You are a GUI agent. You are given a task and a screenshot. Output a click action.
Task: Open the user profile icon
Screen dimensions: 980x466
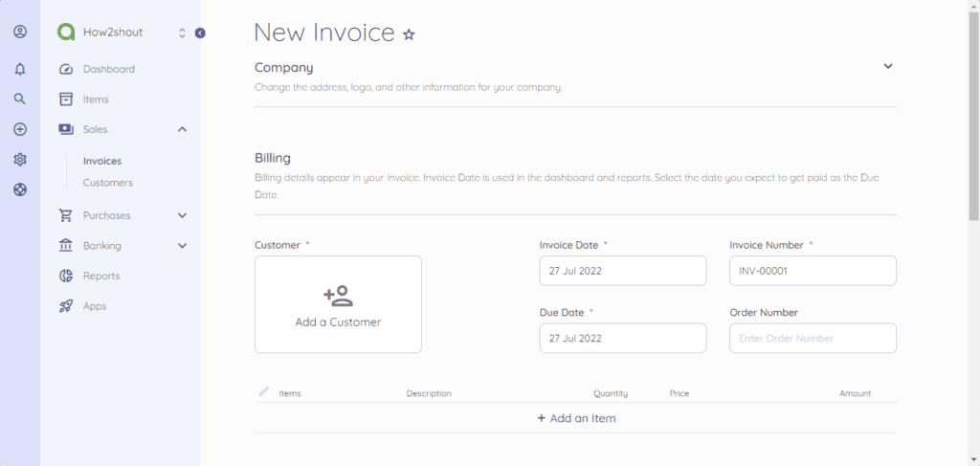(20, 32)
